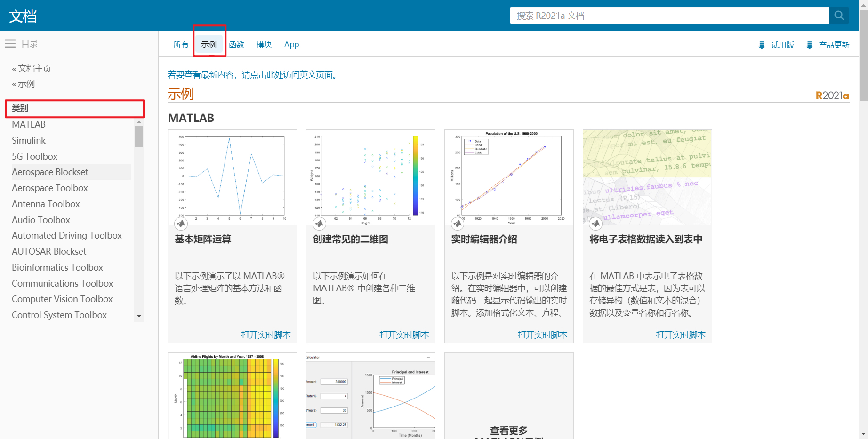Click MATLAB badge icon on 基本矩阵运算 card
Viewport: 868px width, 439px height.
pos(181,223)
